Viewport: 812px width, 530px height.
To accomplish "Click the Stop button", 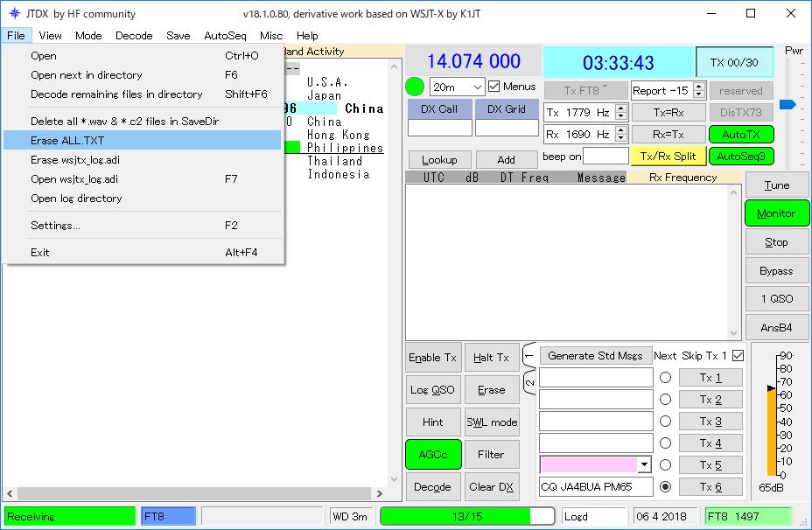I will point(776,242).
